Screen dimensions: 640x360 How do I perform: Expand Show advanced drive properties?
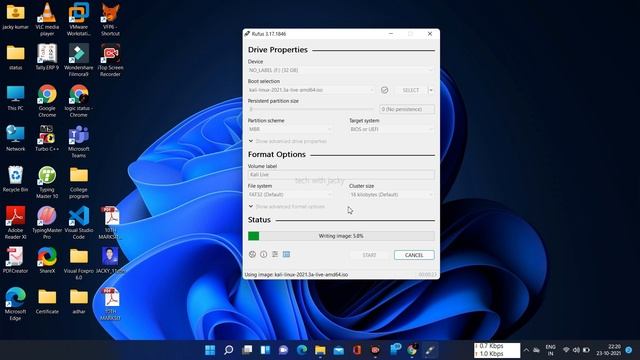288,141
